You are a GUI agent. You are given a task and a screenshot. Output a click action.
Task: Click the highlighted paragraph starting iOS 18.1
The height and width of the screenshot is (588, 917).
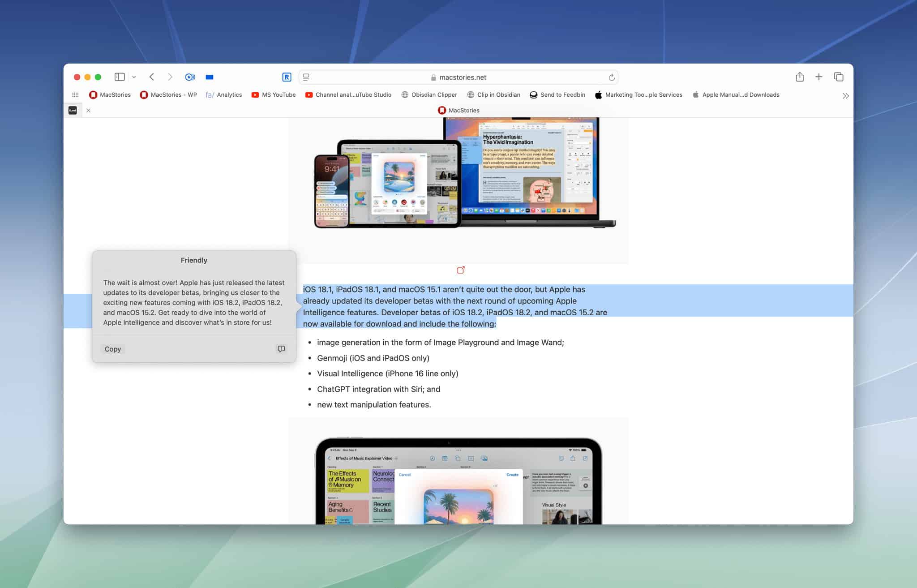coord(455,307)
